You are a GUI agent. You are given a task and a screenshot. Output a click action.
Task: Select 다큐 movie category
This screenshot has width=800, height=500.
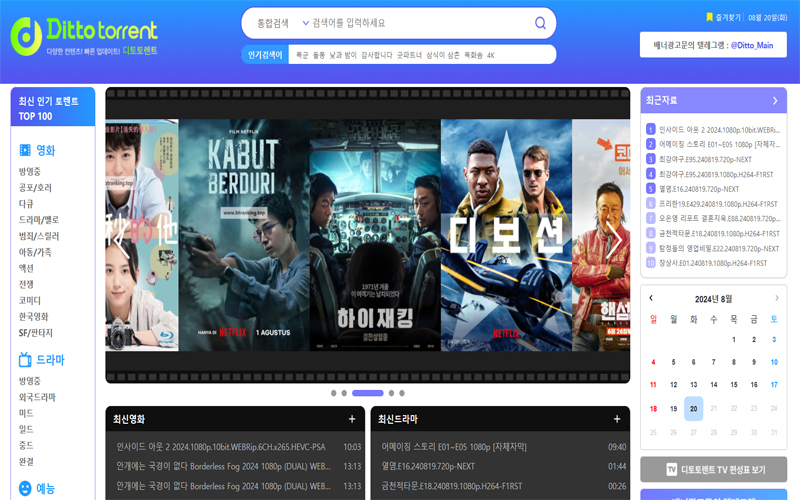tap(26, 204)
